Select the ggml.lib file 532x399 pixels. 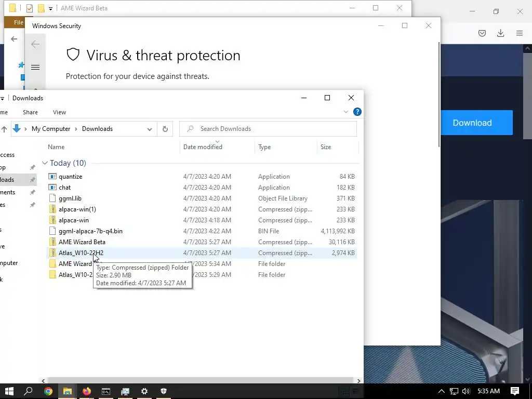click(70, 198)
